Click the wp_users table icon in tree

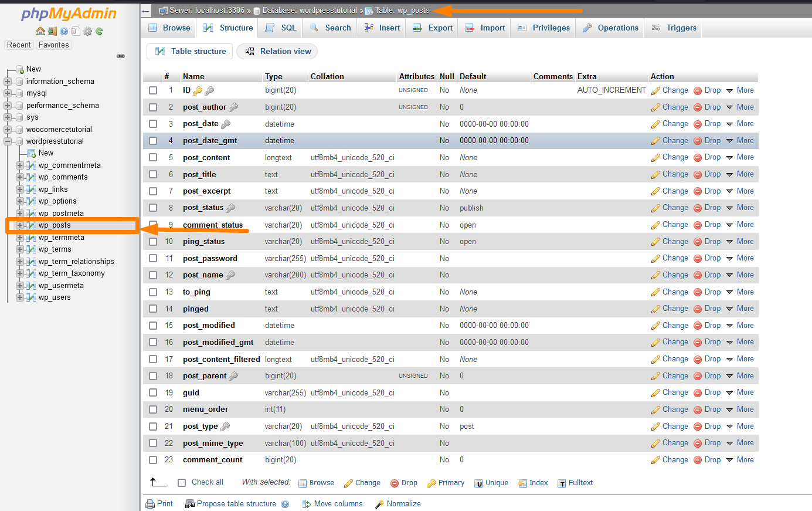coord(32,297)
